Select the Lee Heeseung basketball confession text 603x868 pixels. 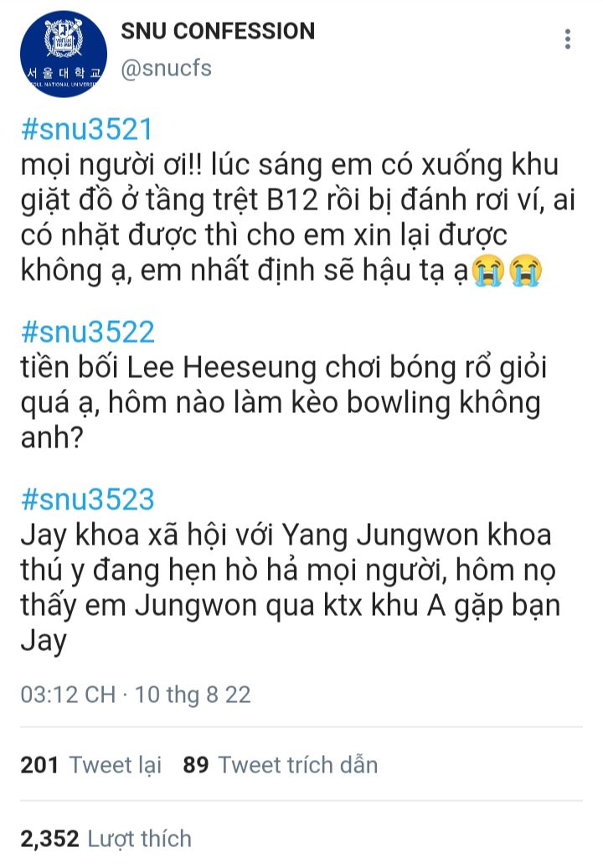click(284, 402)
